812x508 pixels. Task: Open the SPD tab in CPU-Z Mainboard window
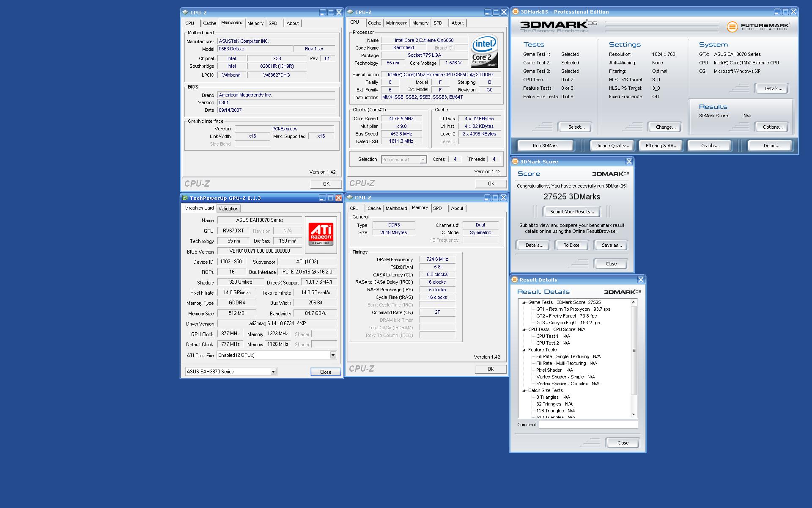[273, 23]
